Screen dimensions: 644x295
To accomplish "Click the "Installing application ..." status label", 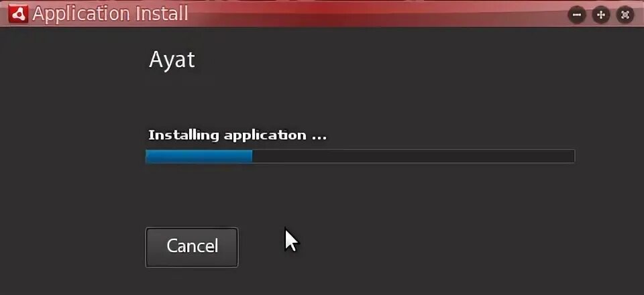I will (237, 135).
